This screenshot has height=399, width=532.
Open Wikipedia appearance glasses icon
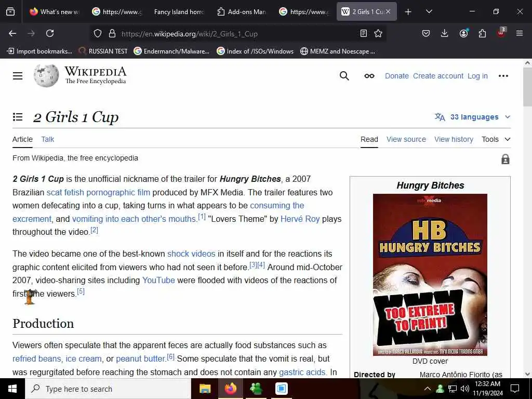click(x=369, y=76)
